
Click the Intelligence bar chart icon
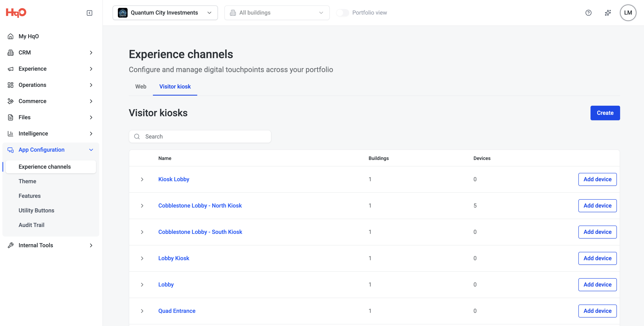11,133
